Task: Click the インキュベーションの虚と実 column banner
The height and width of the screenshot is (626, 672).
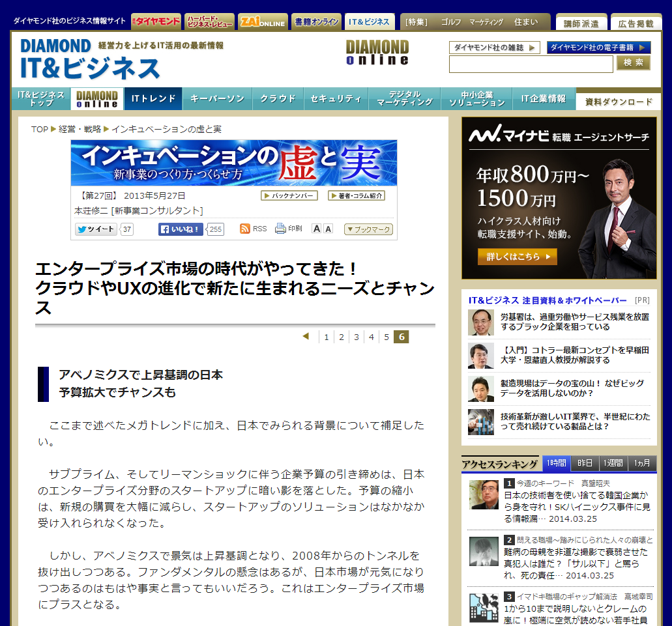Action: point(234,163)
